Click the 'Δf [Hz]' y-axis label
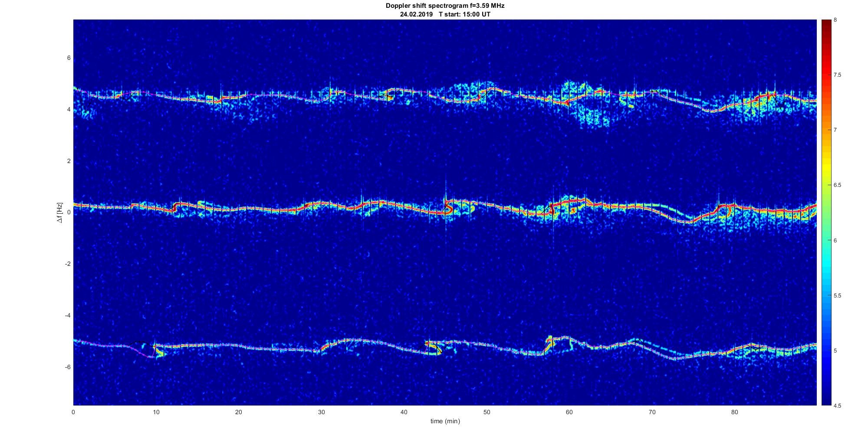868x435 pixels. 60,213
